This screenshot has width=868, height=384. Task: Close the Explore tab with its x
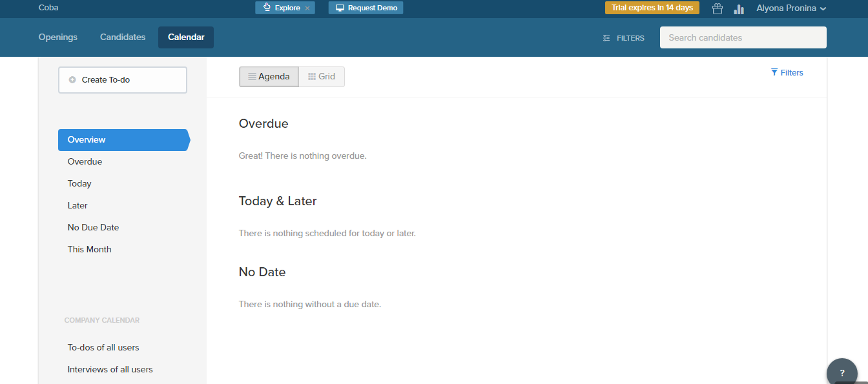coord(307,8)
